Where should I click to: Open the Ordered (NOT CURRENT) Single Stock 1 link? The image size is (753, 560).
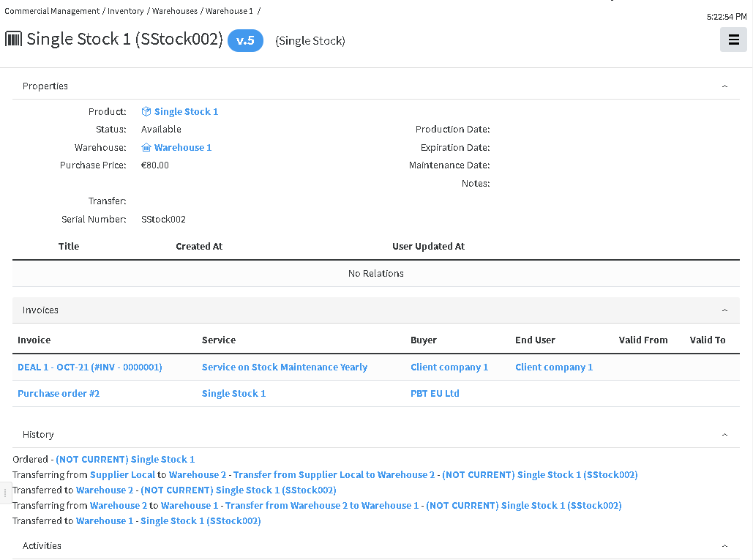click(125, 459)
